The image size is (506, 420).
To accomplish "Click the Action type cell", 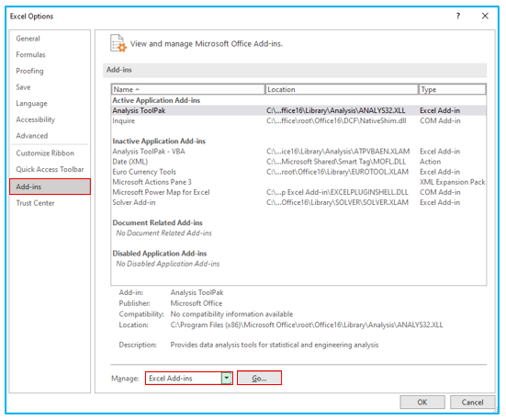I will [430, 162].
